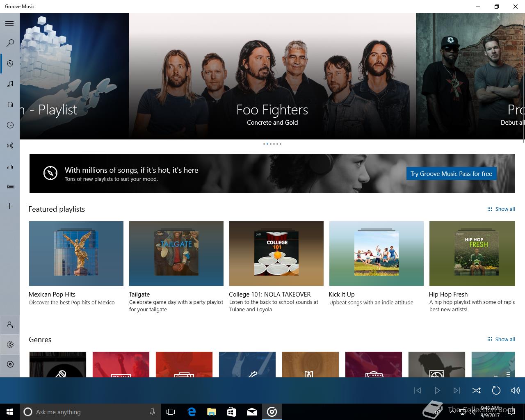Create new playlist with plus icon
The height and width of the screenshot is (420, 525).
pyautogui.click(x=10, y=206)
